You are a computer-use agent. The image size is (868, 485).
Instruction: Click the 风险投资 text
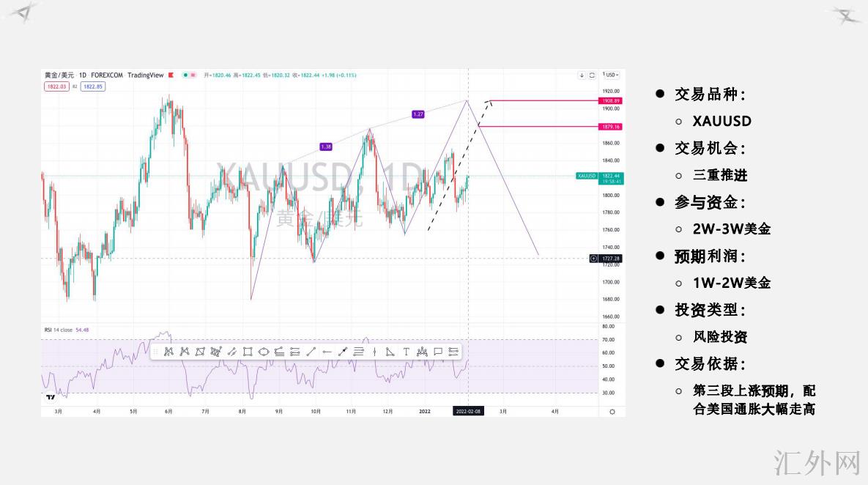[720, 336]
